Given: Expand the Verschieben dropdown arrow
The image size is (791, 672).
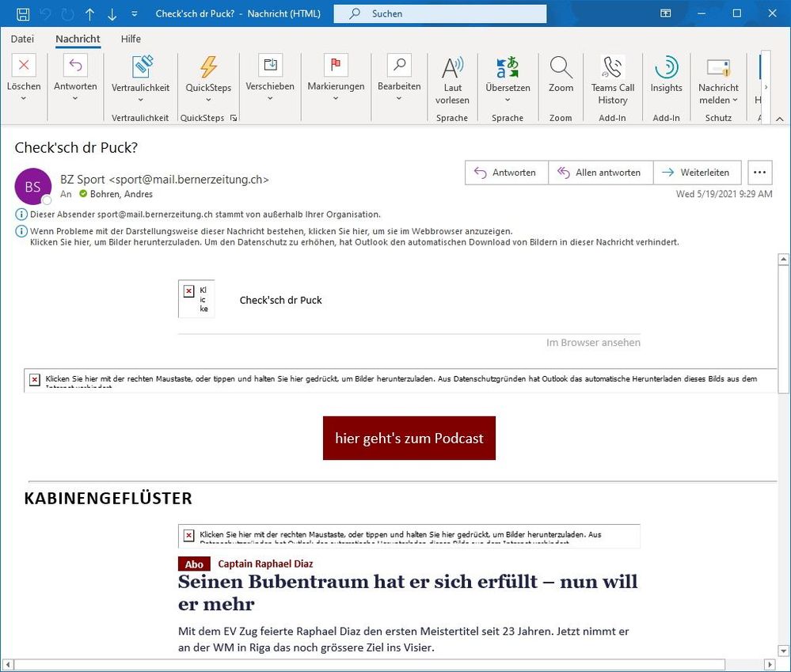Looking at the screenshot, I should point(270,98).
